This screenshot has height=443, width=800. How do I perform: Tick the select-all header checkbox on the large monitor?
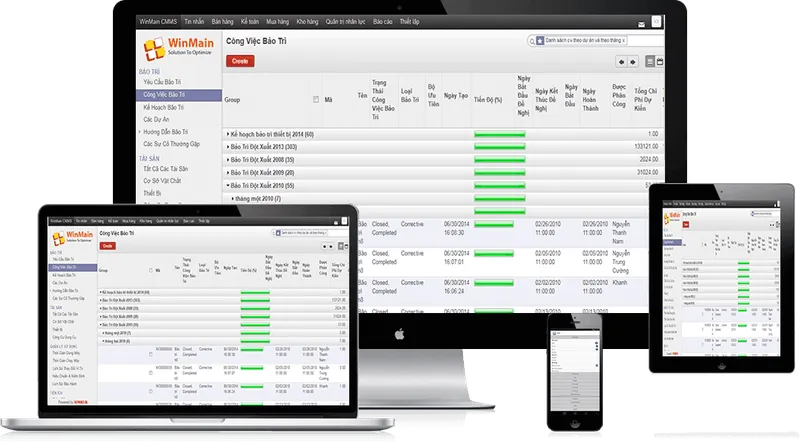click(x=316, y=100)
